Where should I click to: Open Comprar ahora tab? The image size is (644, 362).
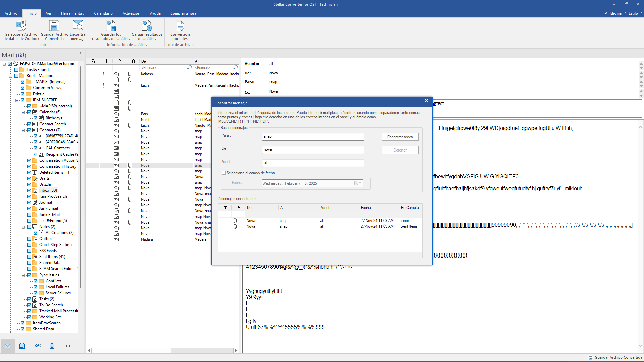point(183,13)
